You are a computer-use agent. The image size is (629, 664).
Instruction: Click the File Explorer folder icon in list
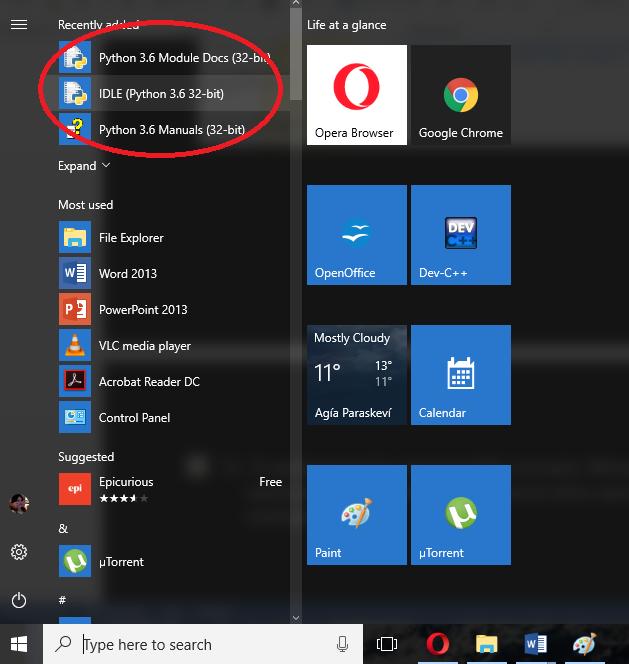(x=75, y=237)
